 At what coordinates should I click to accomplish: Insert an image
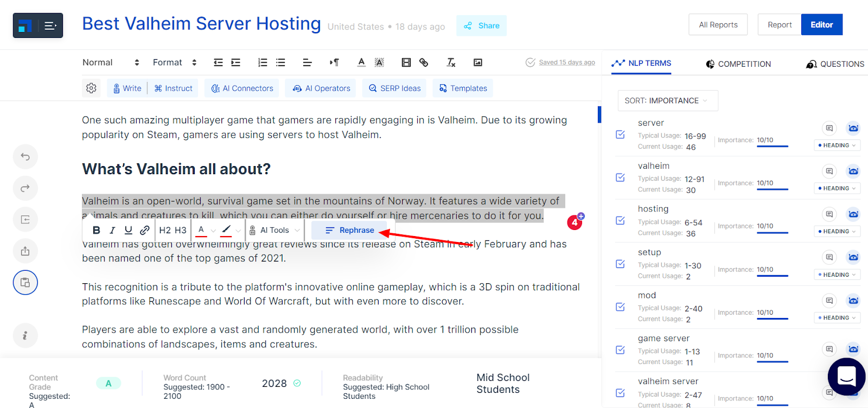pyautogui.click(x=478, y=62)
